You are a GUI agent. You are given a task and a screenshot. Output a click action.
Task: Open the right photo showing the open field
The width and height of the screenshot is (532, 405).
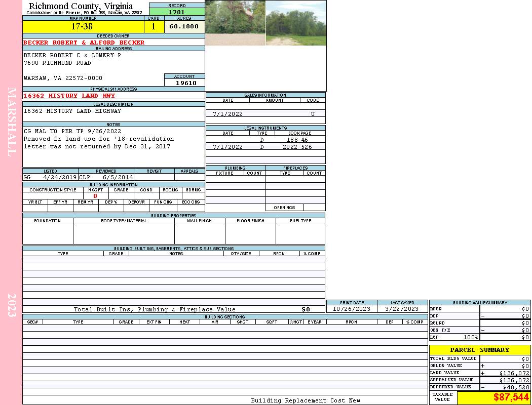pyautogui.click(x=296, y=23)
